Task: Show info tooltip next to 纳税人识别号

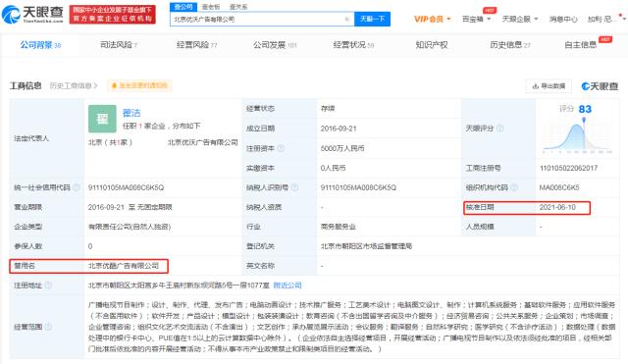Action: click(x=294, y=187)
